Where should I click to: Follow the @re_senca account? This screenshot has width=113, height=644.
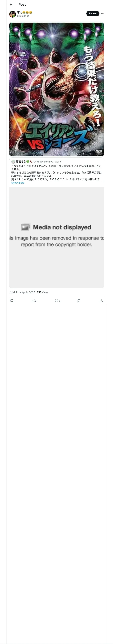click(93, 14)
